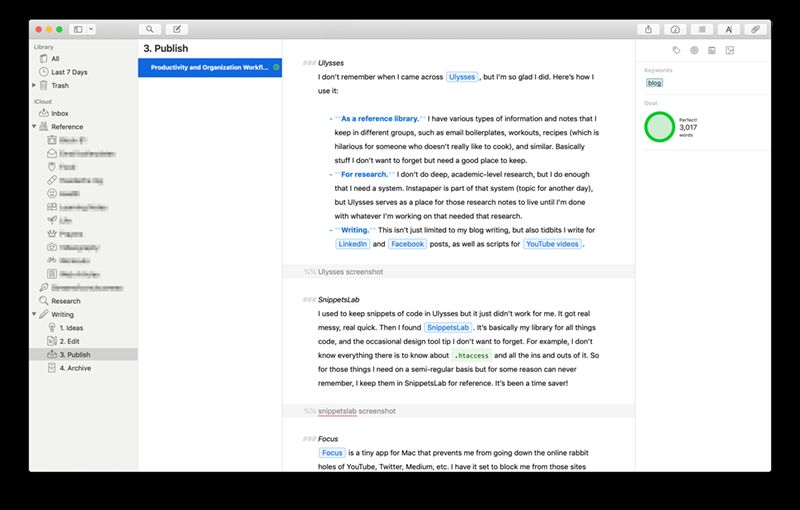This screenshot has width=800, height=510.
Task: Click the search magnifier toolbar button
Action: point(151,29)
